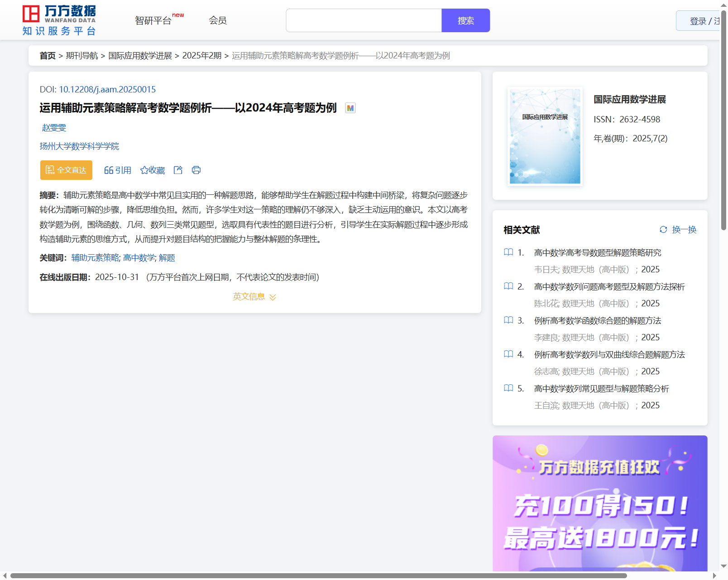Click the share icon next to 收藏

click(178, 170)
